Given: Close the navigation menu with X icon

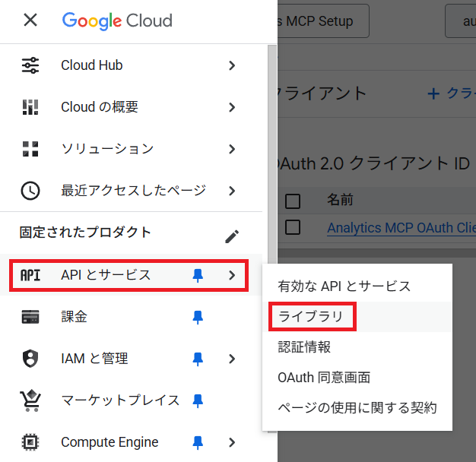Looking at the screenshot, I should click(x=30, y=21).
